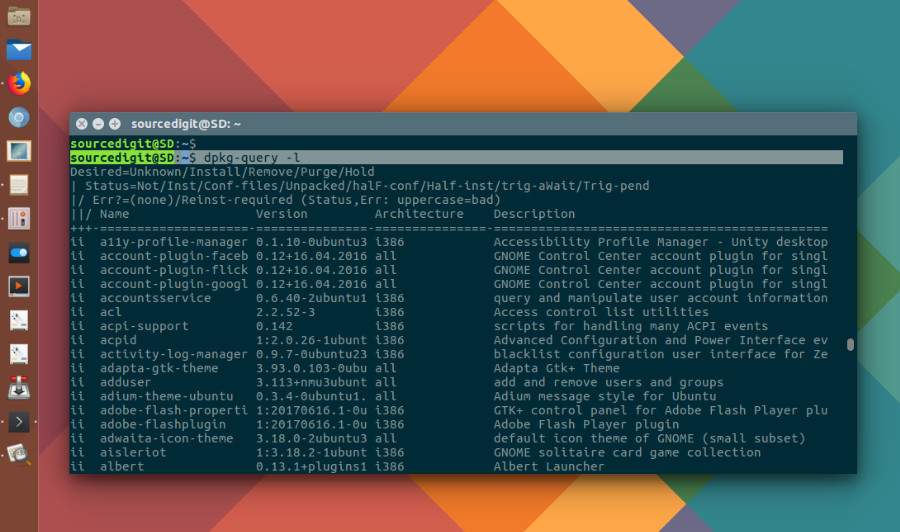900x532 pixels.
Task: Select package name 'account-plugin-flick'
Action: [x=173, y=270]
